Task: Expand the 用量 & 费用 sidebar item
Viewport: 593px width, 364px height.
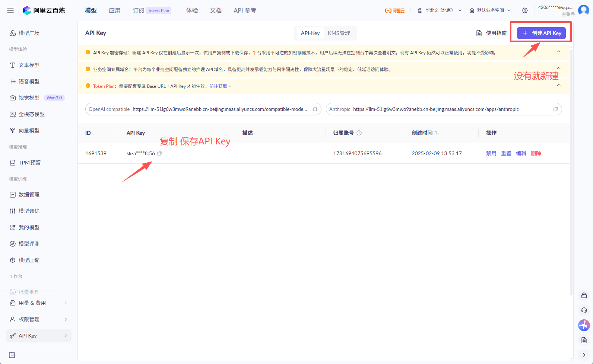Action: [x=39, y=303]
